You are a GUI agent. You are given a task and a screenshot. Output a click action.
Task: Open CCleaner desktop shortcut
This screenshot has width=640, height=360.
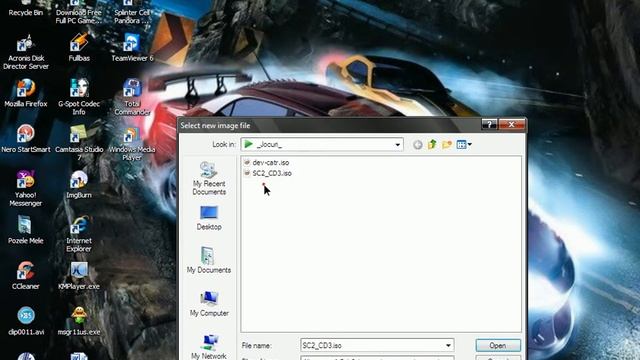pyautogui.click(x=26, y=276)
